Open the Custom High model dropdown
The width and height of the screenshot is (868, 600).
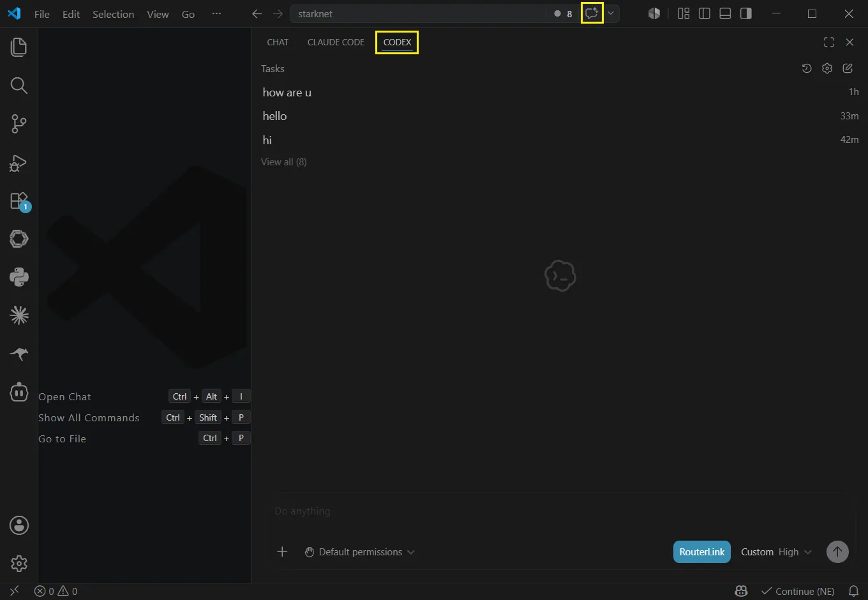coord(776,552)
